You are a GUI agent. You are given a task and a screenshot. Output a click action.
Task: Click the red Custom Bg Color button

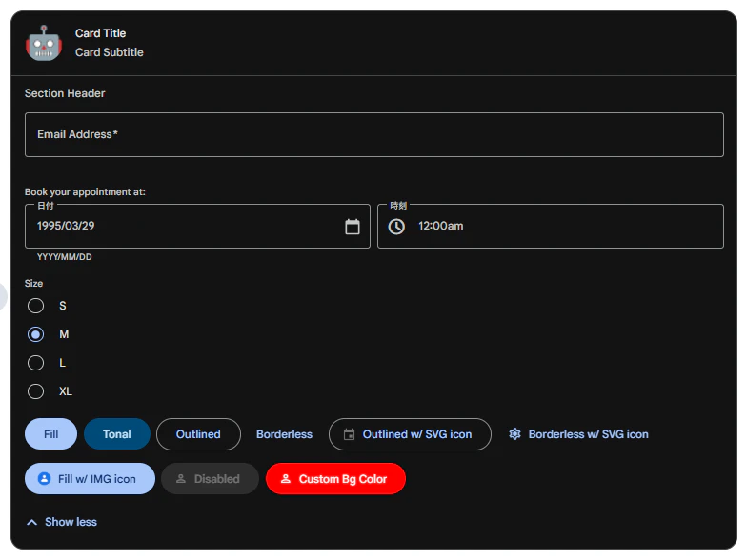(x=335, y=479)
